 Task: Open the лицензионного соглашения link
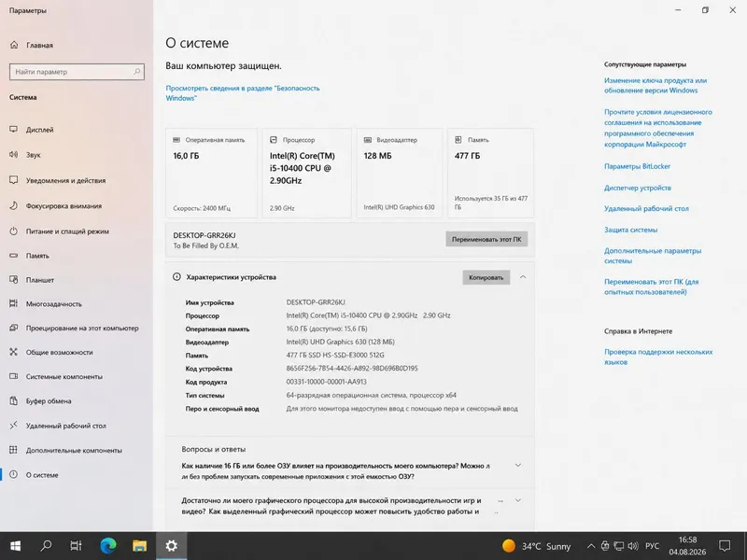[x=658, y=128]
